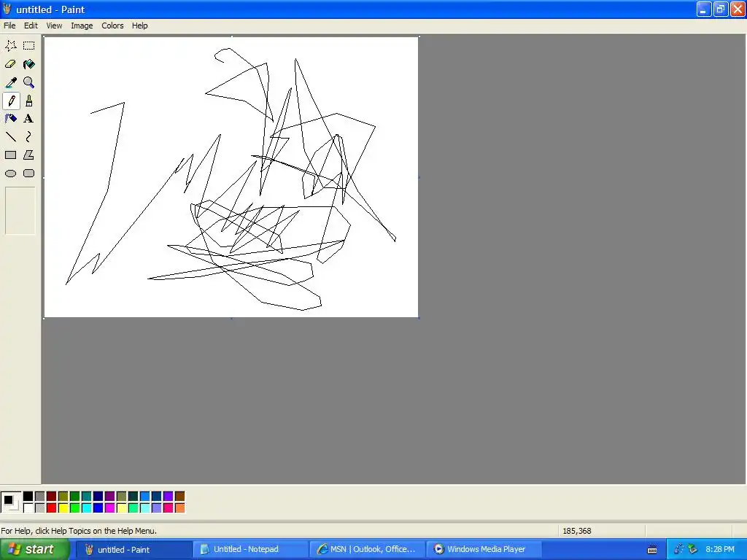Select the Polygon tool
The width and height of the screenshot is (747, 560).
pyautogui.click(x=29, y=155)
